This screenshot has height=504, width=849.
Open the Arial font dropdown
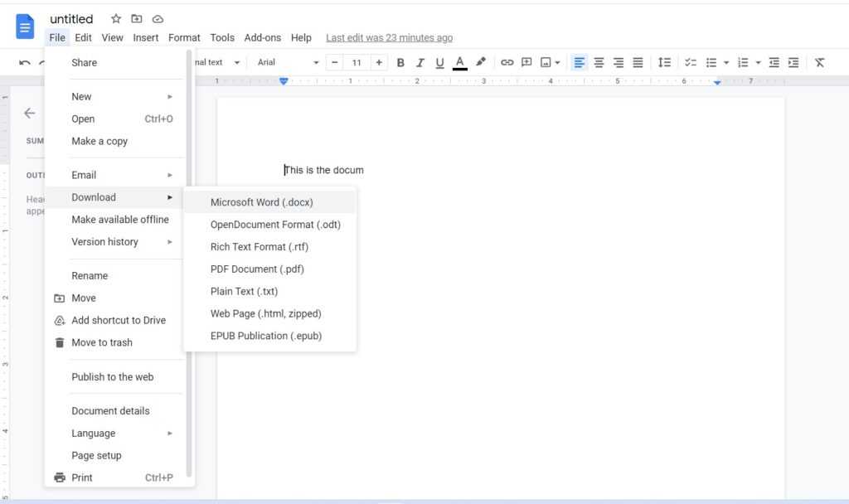point(288,62)
